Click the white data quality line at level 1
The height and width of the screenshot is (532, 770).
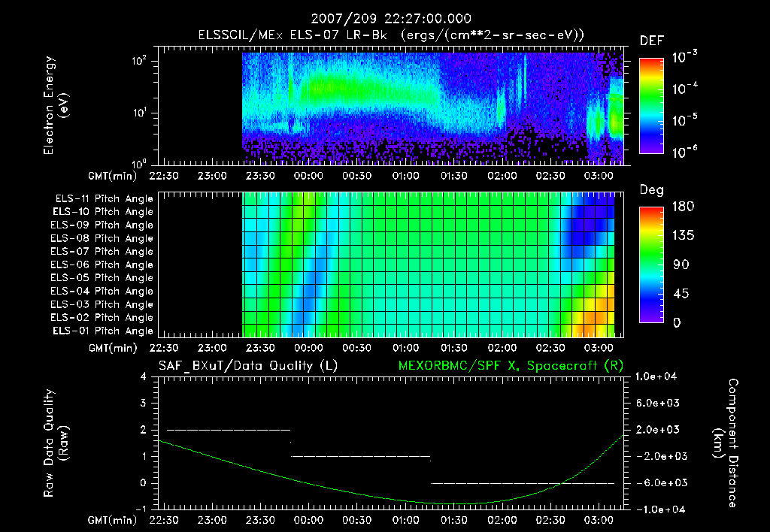pos(360,456)
